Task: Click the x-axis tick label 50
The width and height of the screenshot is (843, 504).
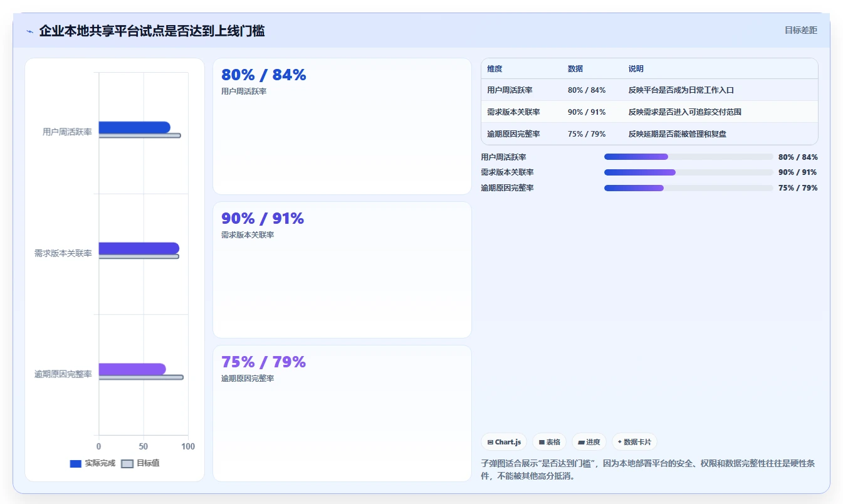Action: pyautogui.click(x=144, y=447)
